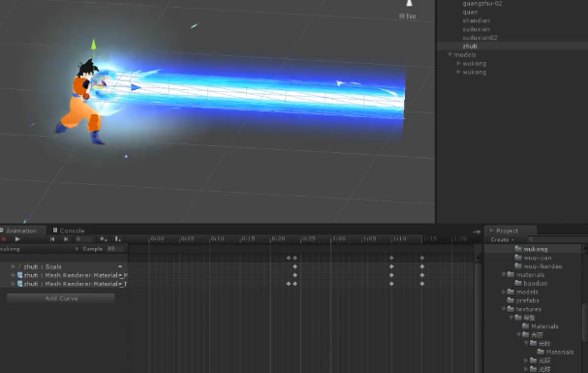Expand first wukong object in Hierarchy
The height and width of the screenshot is (373, 588).
point(458,63)
